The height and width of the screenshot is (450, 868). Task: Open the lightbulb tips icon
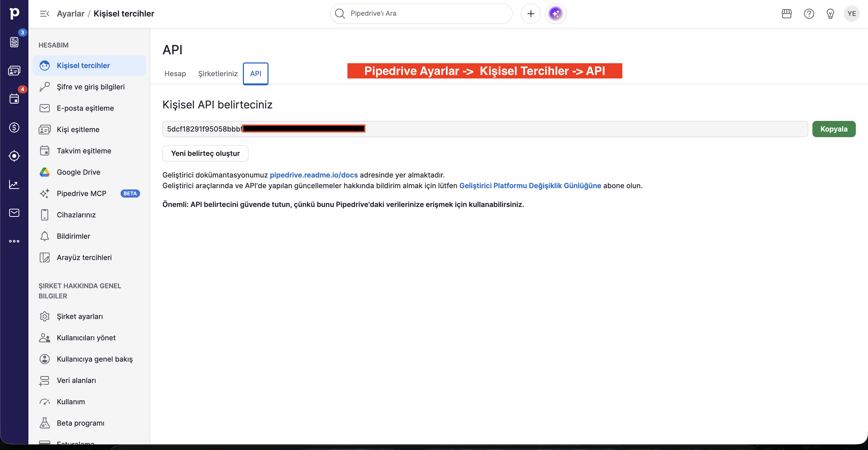pyautogui.click(x=830, y=14)
